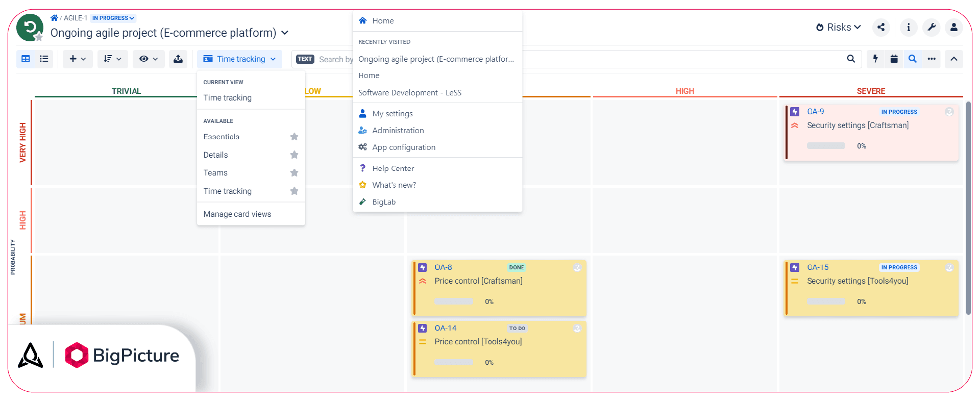
Task: Click the export upload icon
Action: click(178, 59)
